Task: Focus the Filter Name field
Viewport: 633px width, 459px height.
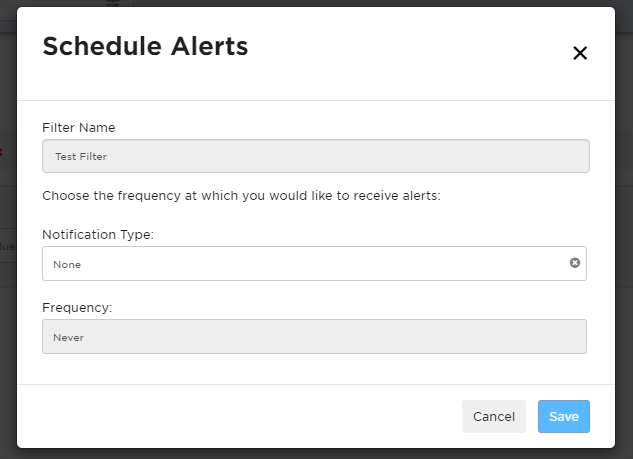Action: tap(316, 156)
